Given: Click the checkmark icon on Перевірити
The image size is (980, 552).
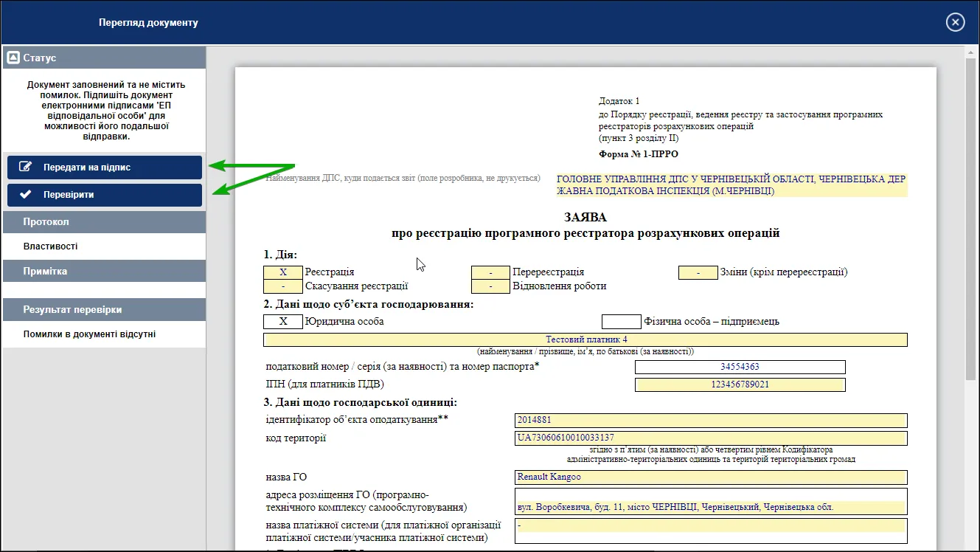Looking at the screenshot, I should (26, 195).
